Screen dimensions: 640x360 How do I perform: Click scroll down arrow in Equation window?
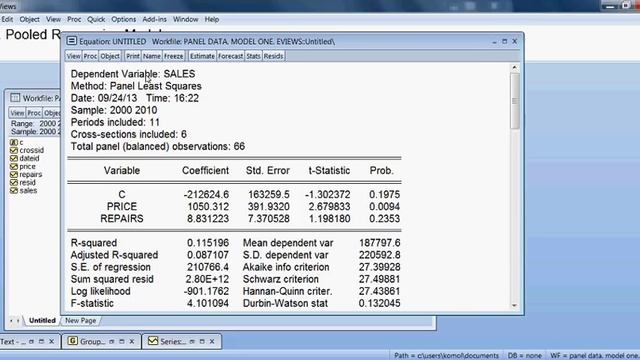(x=514, y=305)
